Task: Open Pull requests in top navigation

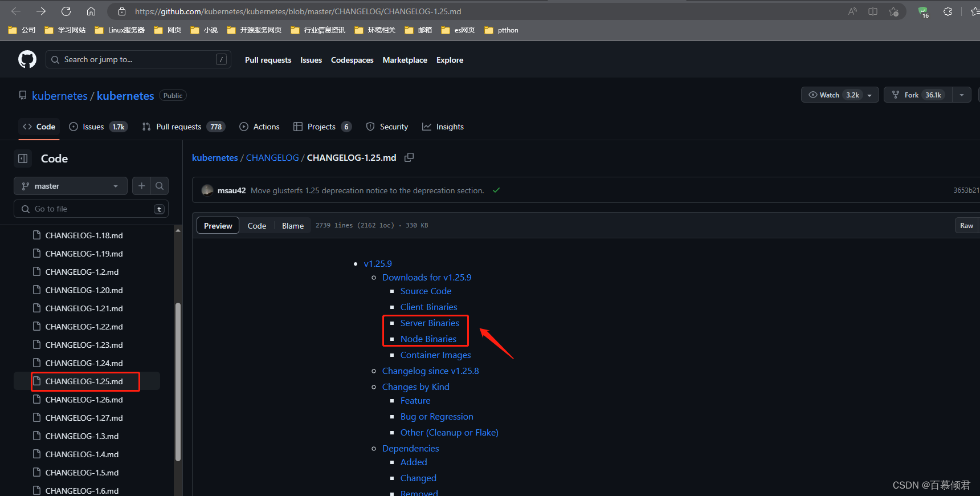Action: [x=268, y=60]
